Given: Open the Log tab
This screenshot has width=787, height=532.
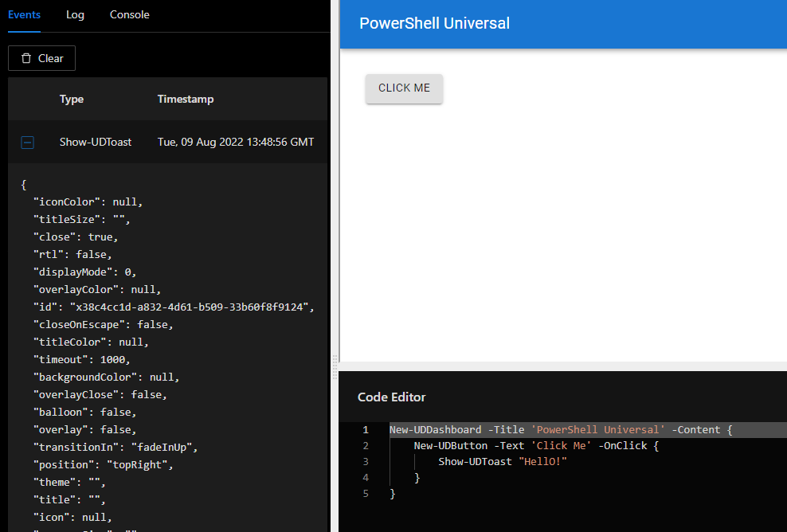Looking at the screenshot, I should (x=75, y=15).
